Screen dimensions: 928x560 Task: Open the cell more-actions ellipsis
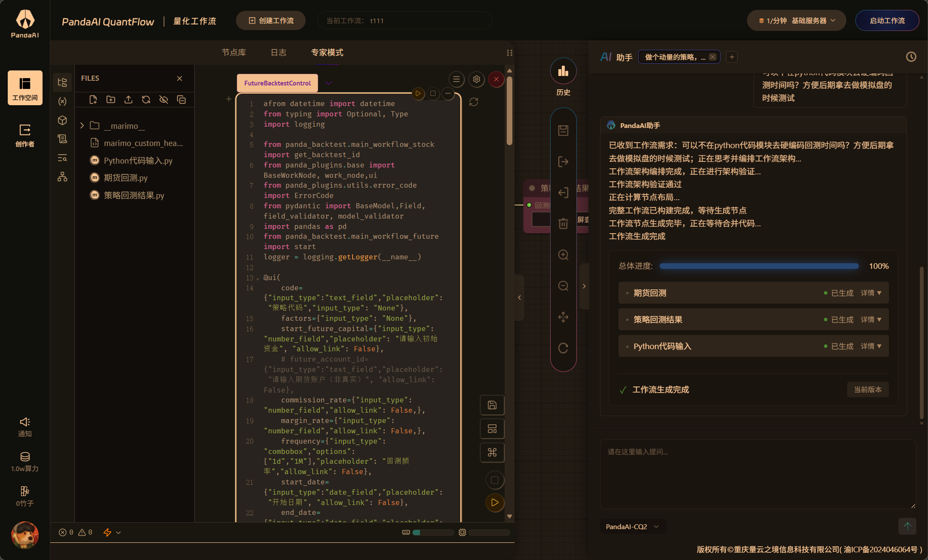point(447,93)
